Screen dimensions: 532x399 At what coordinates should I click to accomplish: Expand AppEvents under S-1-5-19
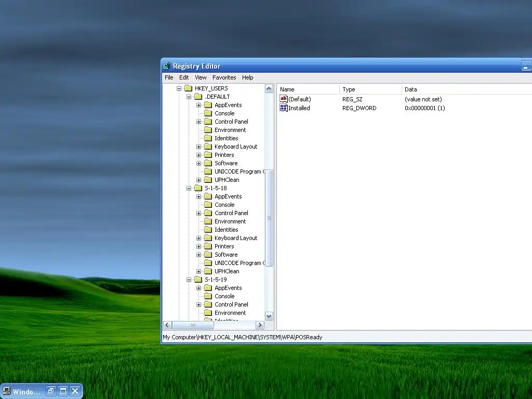199,288
